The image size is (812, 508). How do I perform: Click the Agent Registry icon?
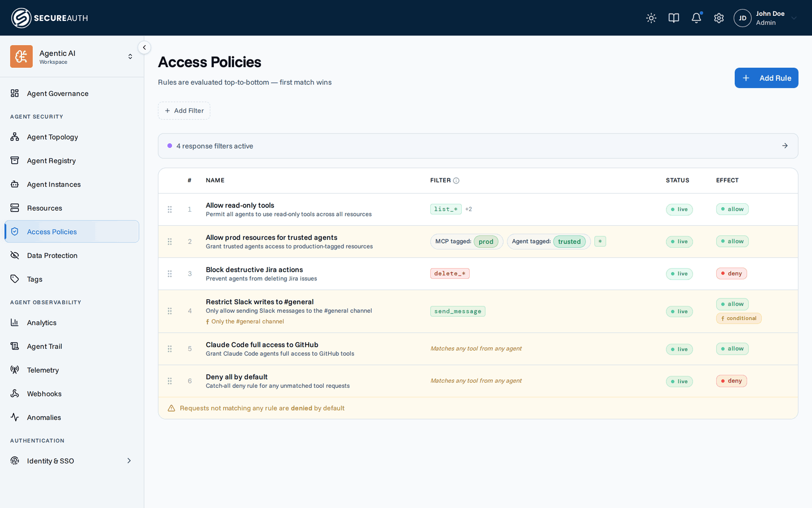(x=15, y=160)
